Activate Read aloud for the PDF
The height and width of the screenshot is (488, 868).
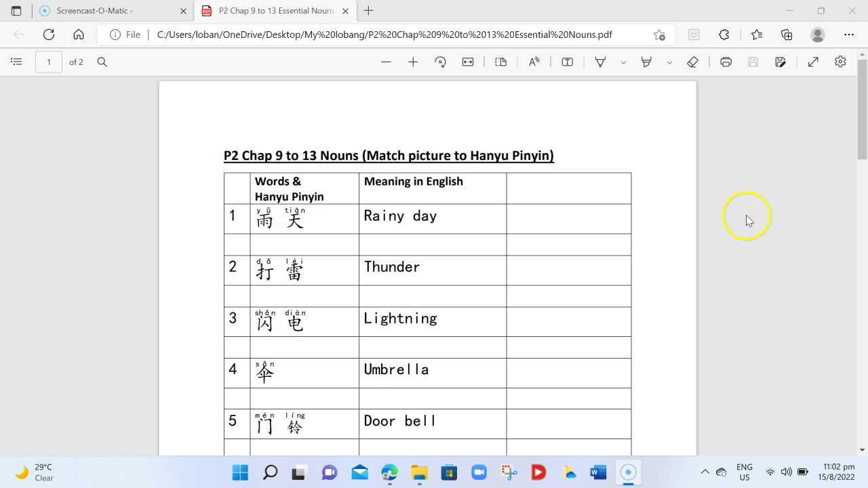pyautogui.click(x=534, y=62)
